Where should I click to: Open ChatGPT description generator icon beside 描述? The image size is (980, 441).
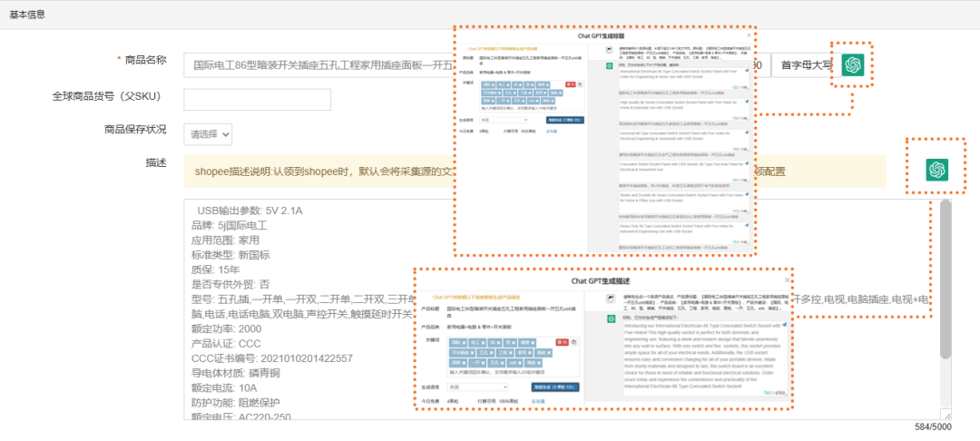(936, 170)
